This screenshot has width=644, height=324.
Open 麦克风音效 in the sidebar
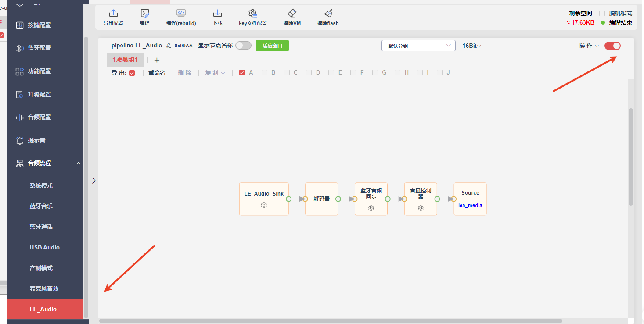point(45,288)
